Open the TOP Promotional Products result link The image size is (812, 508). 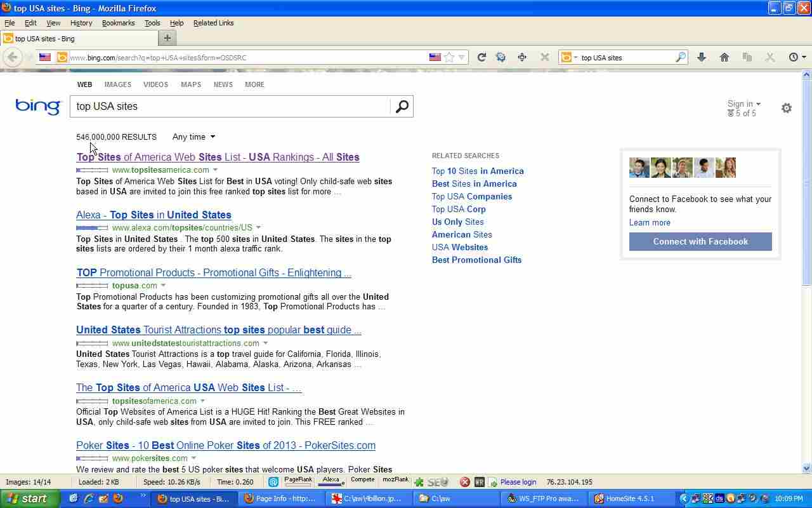[x=214, y=272]
